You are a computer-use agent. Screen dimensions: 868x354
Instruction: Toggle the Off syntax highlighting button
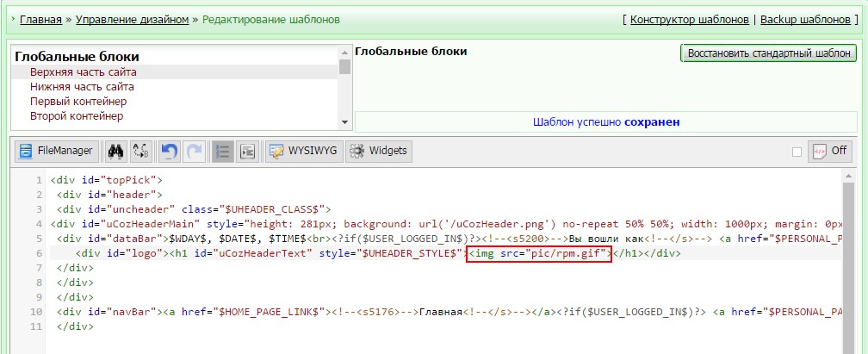(830, 151)
